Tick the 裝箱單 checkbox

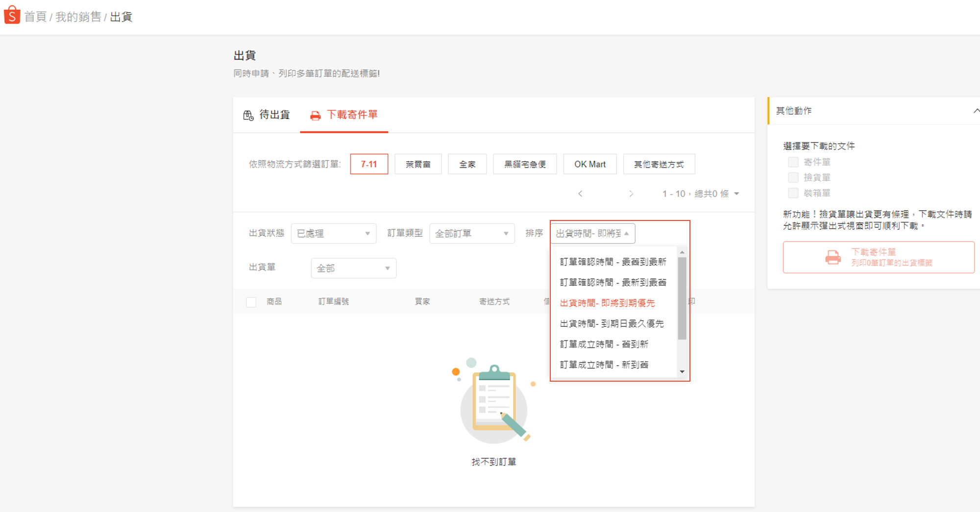point(793,193)
